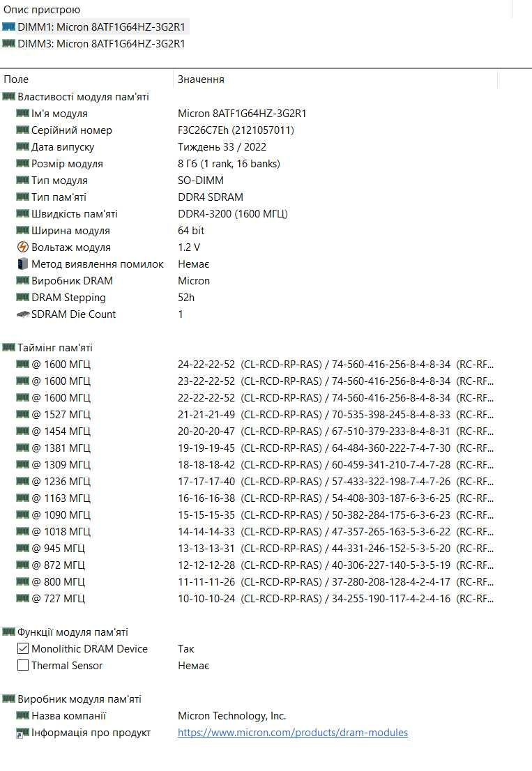Select Micron Technology, Inc. value
This screenshot has height=771, width=532.
coord(231,715)
